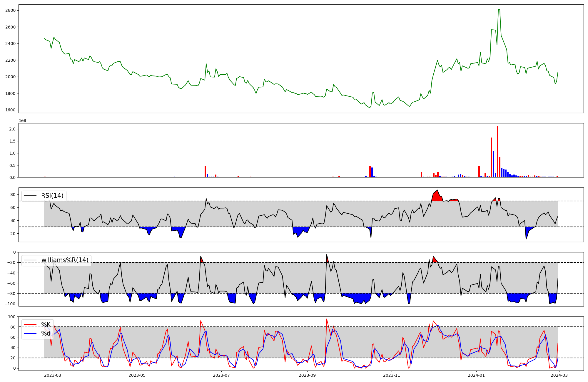
Task: Click the 2024-01 x-axis date label
Action: coord(476,375)
